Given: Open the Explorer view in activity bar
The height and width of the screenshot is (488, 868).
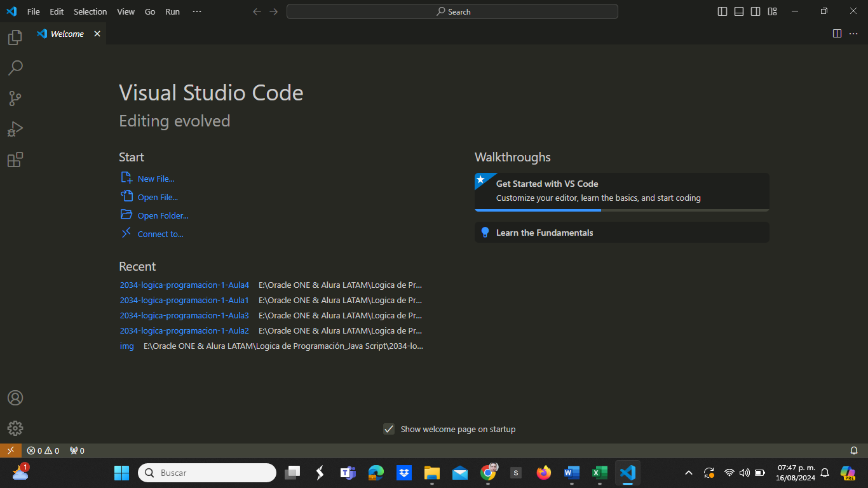Looking at the screenshot, I should pos(15,37).
